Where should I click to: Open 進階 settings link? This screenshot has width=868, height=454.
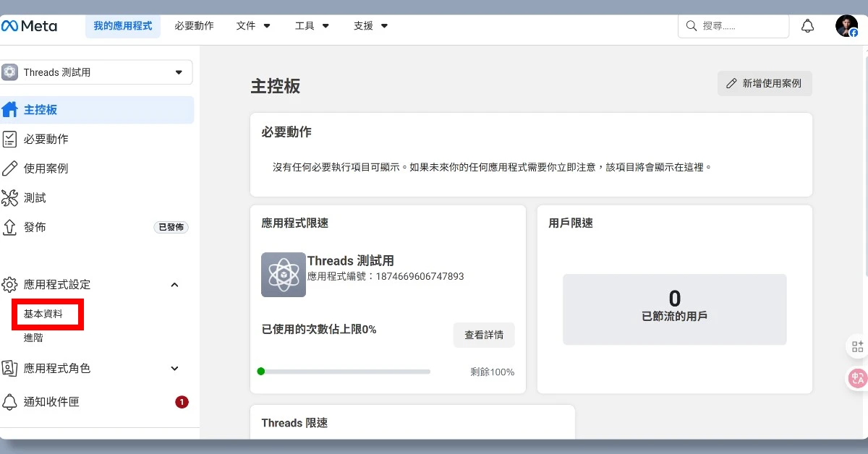(x=33, y=338)
